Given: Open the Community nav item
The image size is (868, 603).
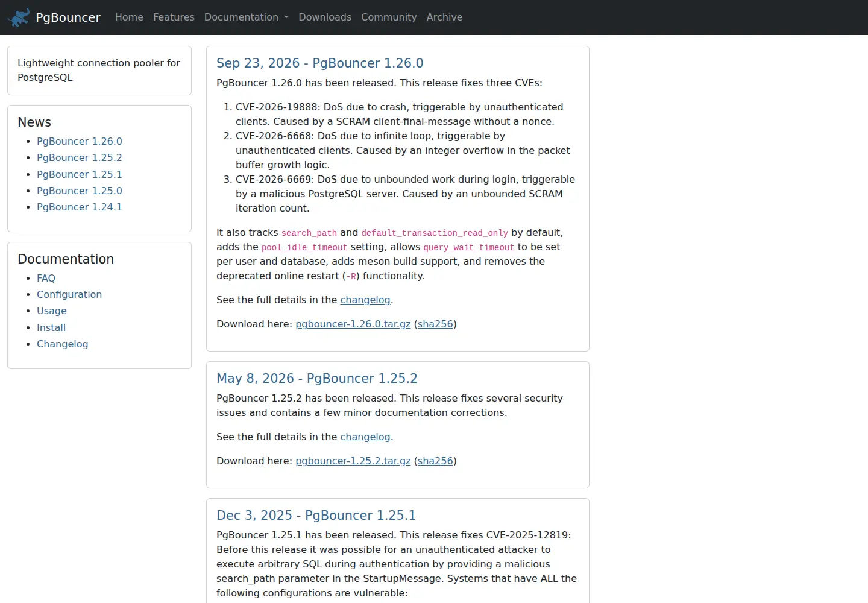Looking at the screenshot, I should (389, 17).
